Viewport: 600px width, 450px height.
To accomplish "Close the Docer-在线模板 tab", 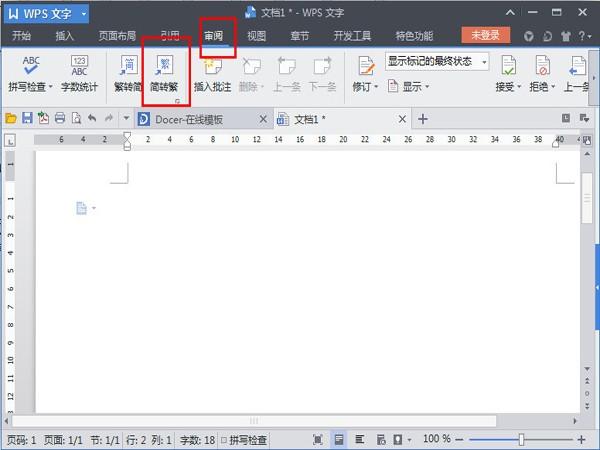I will click(x=263, y=119).
